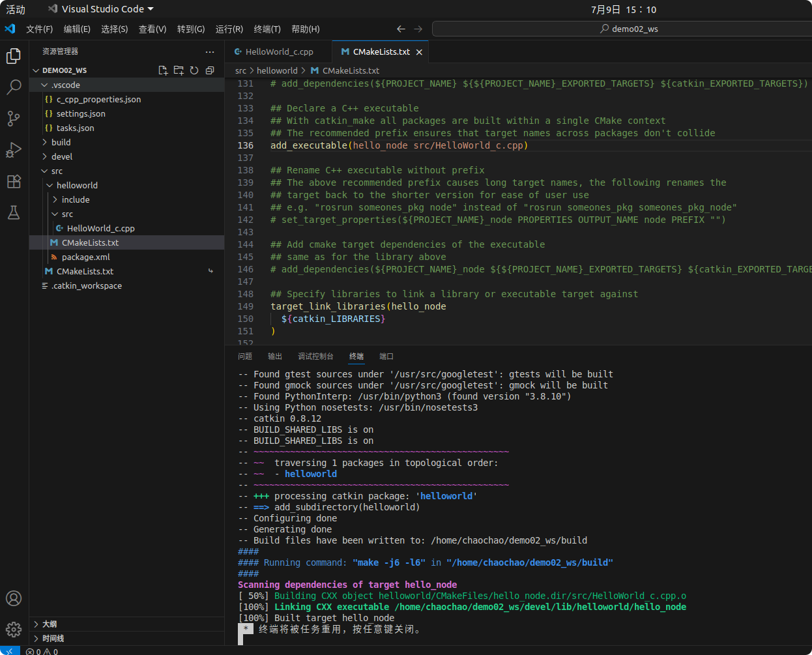Open the Extensions view
812x655 pixels.
[14, 181]
